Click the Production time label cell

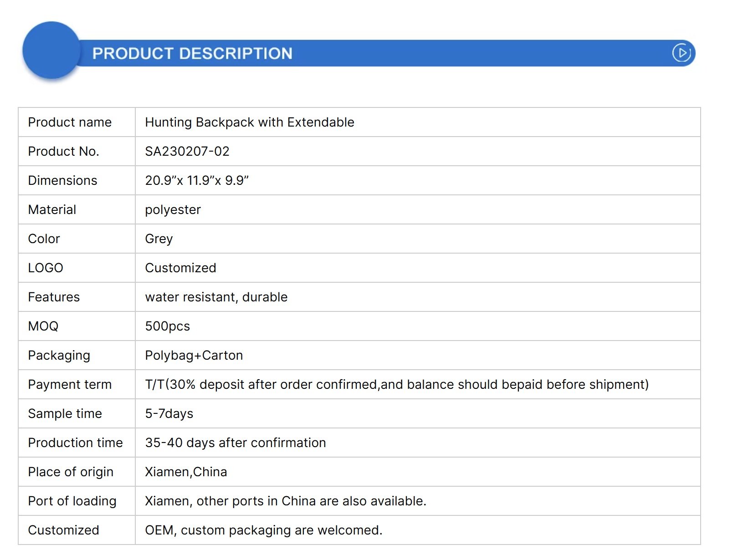pyautogui.click(x=77, y=443)
